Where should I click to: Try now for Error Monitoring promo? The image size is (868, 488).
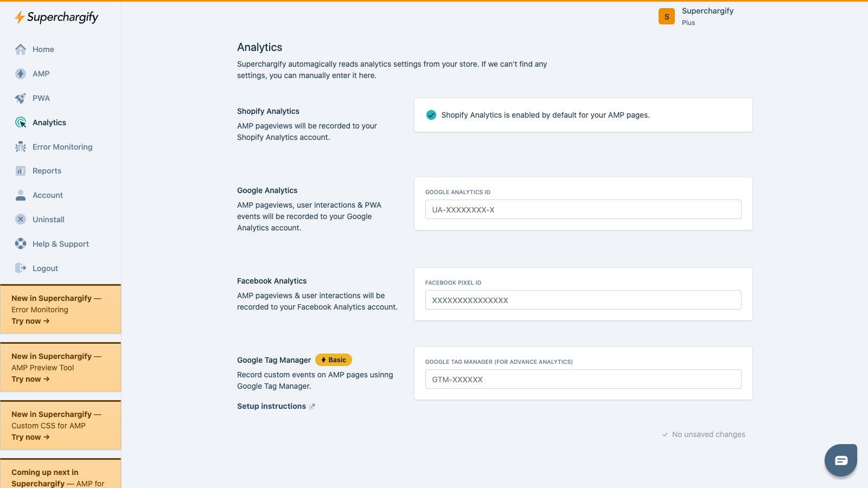click(30, 321)
